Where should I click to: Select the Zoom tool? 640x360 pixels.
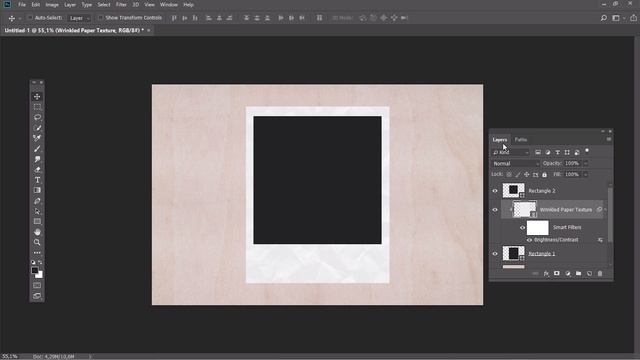pyautogui.click(x=37, y=242)
